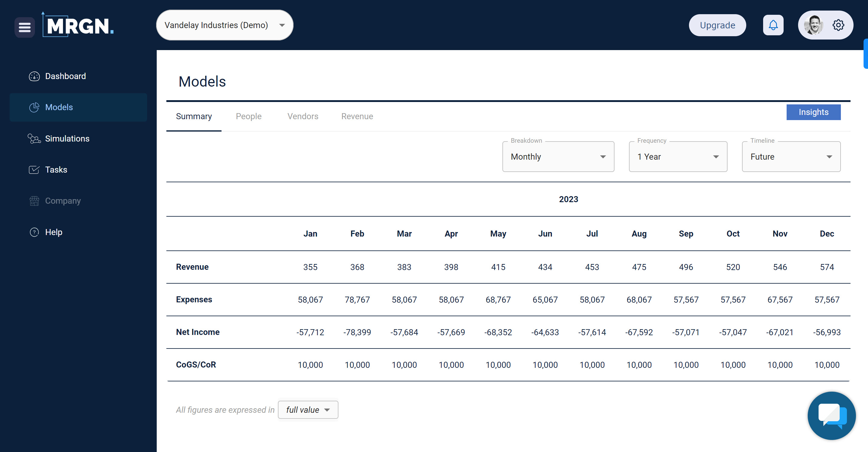Click the user profile avatar
Viewport: 868px width, 452px height.
(813, 25)
